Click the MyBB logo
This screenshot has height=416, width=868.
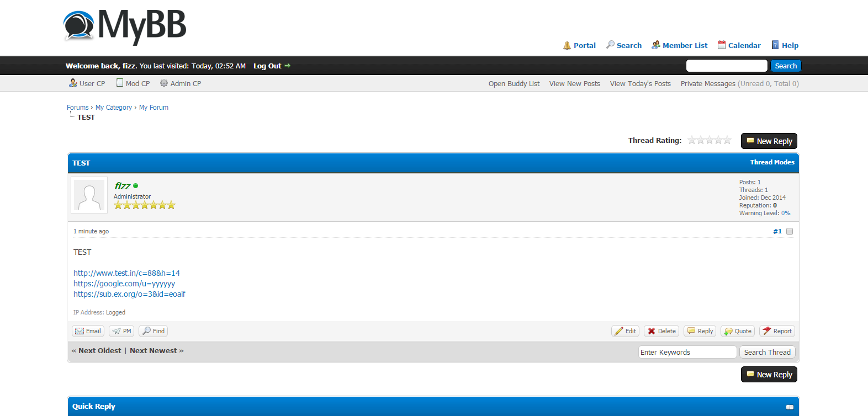pyautogui.click(x=125, y=26)
